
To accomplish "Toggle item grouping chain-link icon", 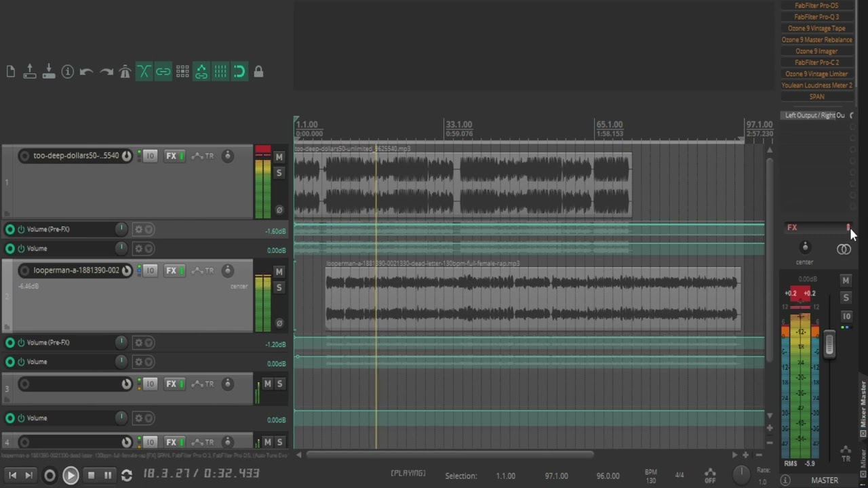I will (x=163, y=71).
